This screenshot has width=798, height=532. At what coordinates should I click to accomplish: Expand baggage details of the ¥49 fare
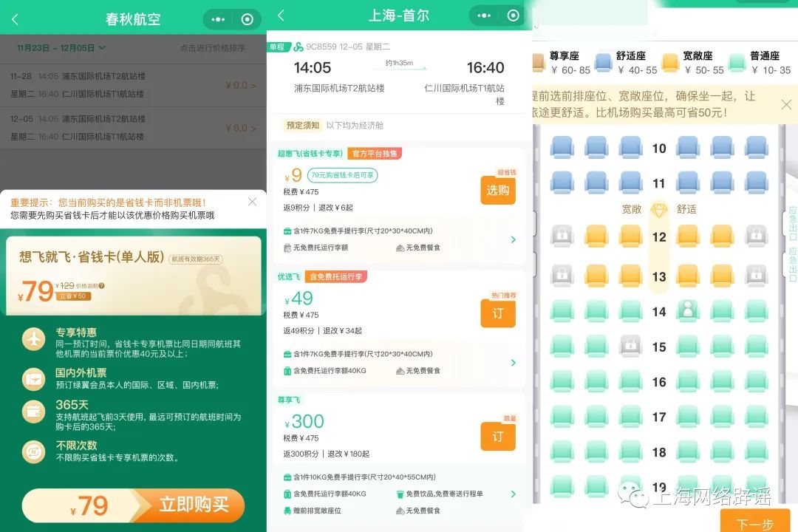513,363
